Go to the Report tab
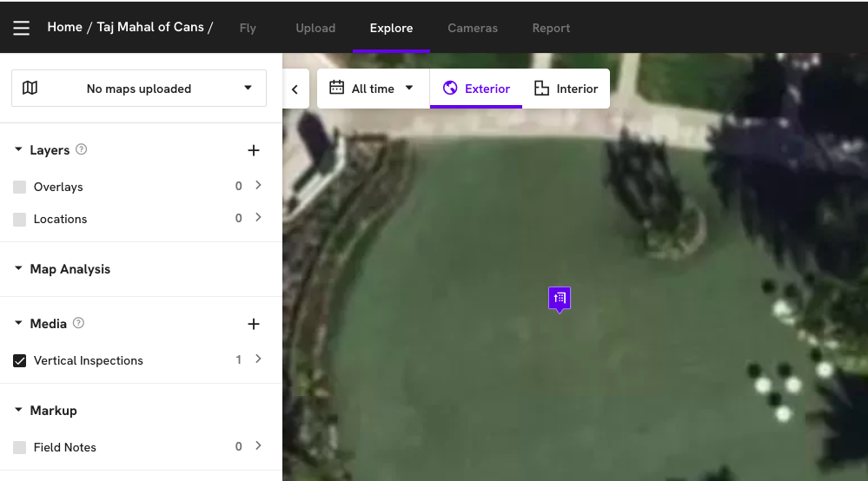Image resolution: width=868 pixels, height=481 pixels. pyautogui.click(x=551, y=28)
